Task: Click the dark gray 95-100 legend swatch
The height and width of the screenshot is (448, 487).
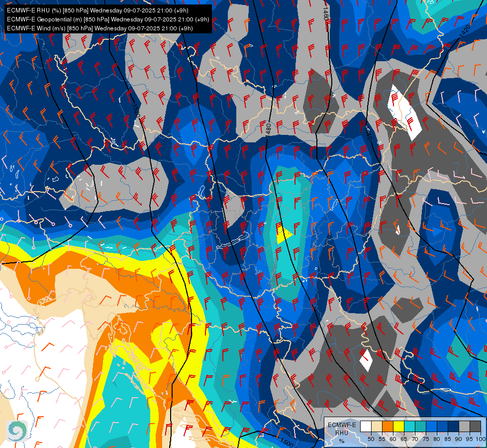Action: click(475, 426)
